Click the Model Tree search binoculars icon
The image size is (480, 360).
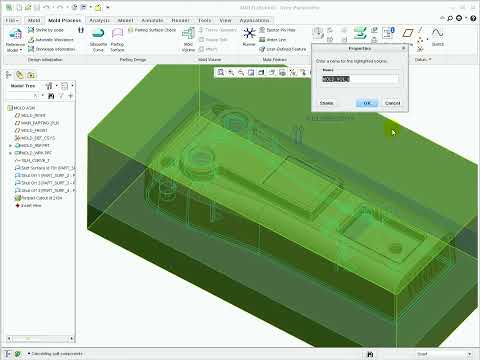click(x=51, y=96)
